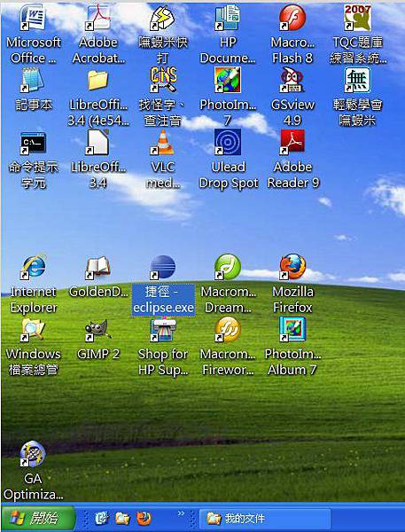Open the 輕鬆學會嘸蝦米 icon
This screenshot has width=405, height=532.
pyautogui.click(x=357, y=80)
